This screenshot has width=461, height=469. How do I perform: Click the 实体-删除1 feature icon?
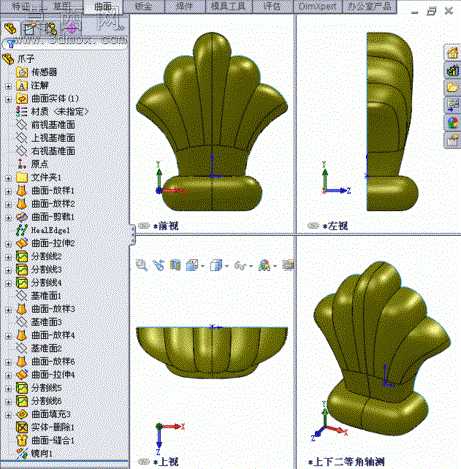(22, 427)
